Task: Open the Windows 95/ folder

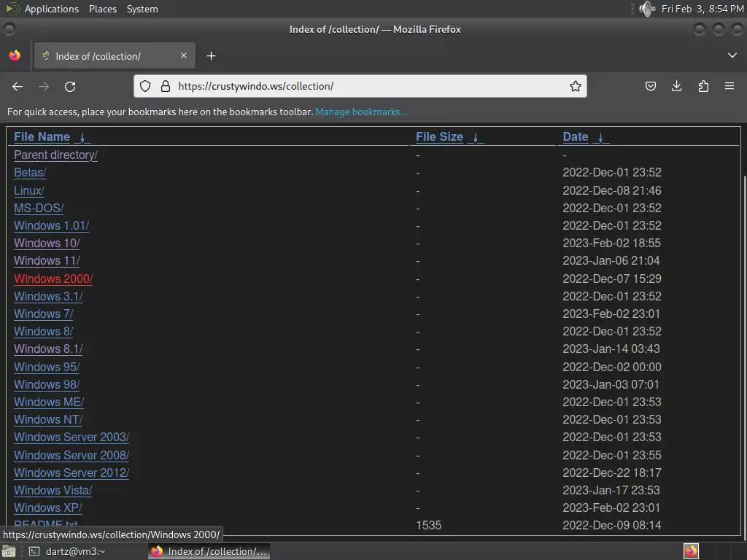Action: 47,367
